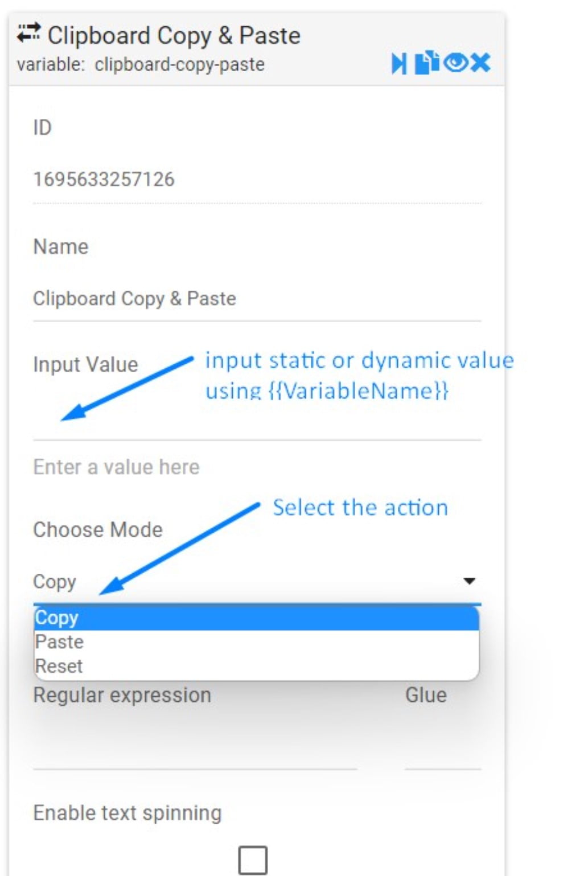Viewport: 588px width, 876px height.
Task: Click the Choose Mode dropdown arrow
Action: pos(469,581)
